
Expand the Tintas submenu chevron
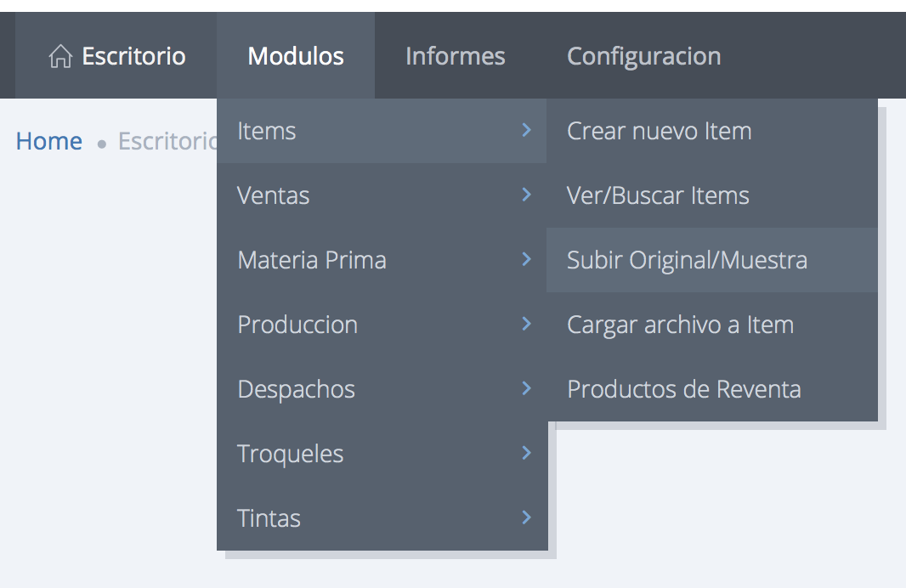click(x=526, y=517)
